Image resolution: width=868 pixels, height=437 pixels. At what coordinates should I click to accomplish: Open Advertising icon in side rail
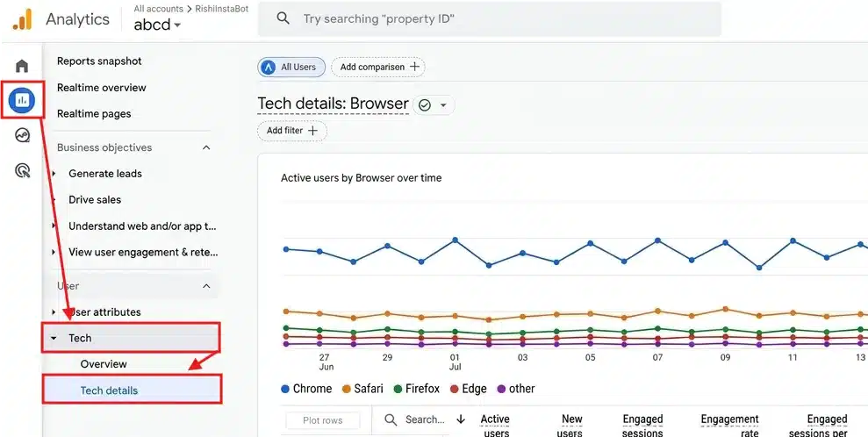coord(22,170)
